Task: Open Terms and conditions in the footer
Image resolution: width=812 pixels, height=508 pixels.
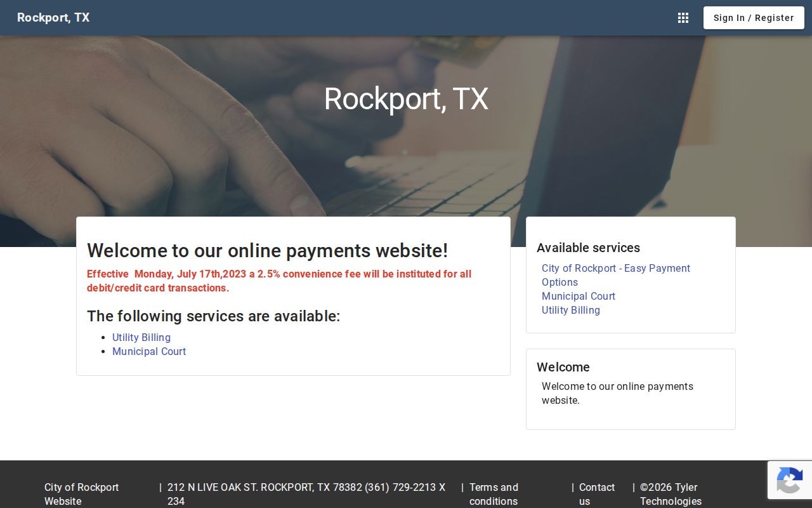Action: [494, 494]
